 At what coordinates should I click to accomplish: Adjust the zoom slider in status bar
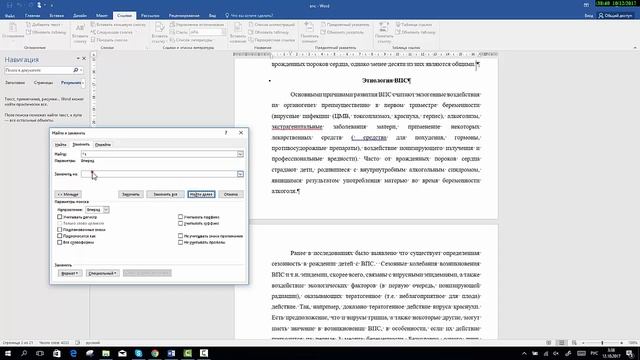[602, 343]
